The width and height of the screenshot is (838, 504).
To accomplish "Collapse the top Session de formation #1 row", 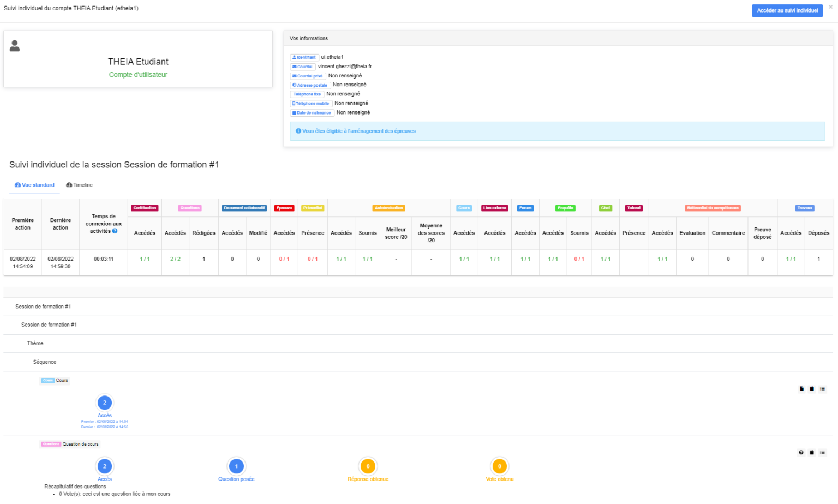I will (43, 307).
